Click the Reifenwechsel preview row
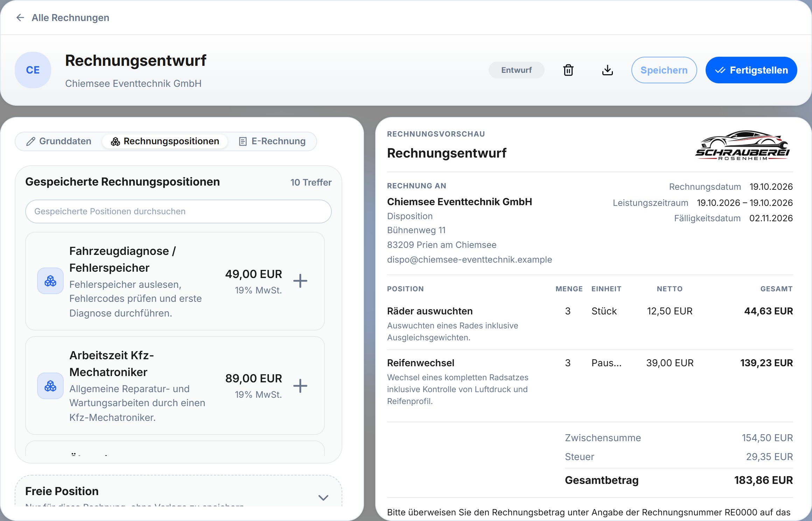 coord(590,382)
